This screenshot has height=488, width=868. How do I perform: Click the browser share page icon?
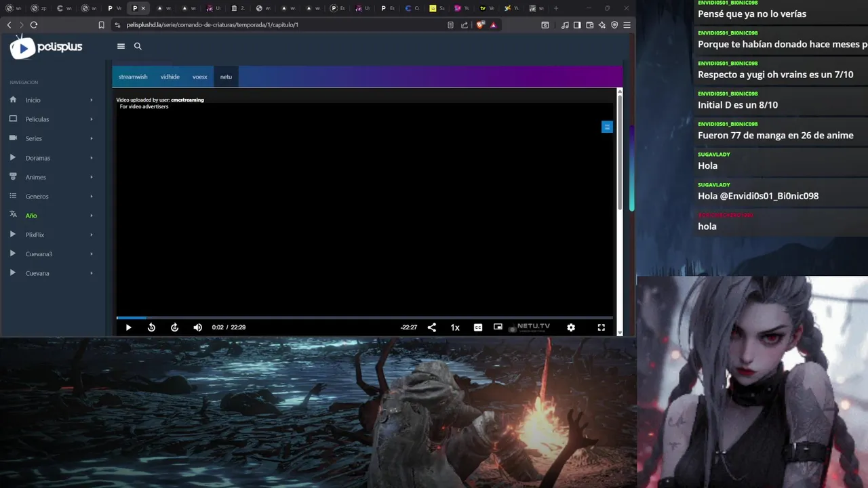click(465, 25)
